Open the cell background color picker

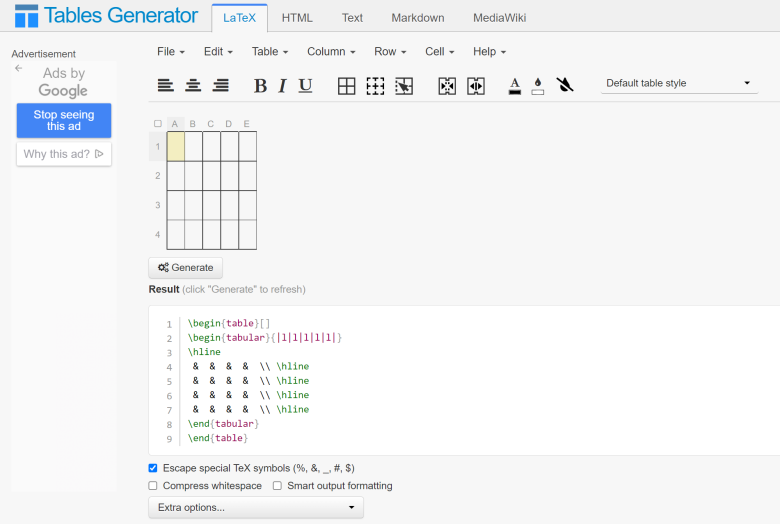[x=538, y=86]
